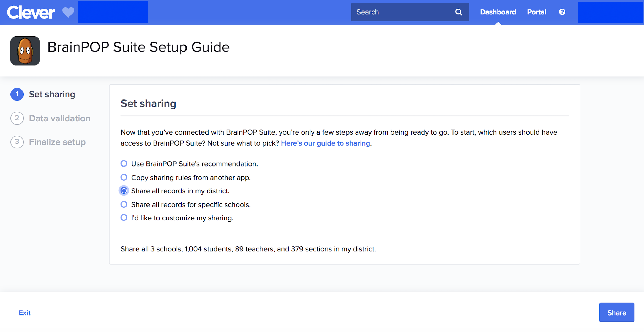Select Share all records for specific schools
644x332 pixels.
(124, 204)
